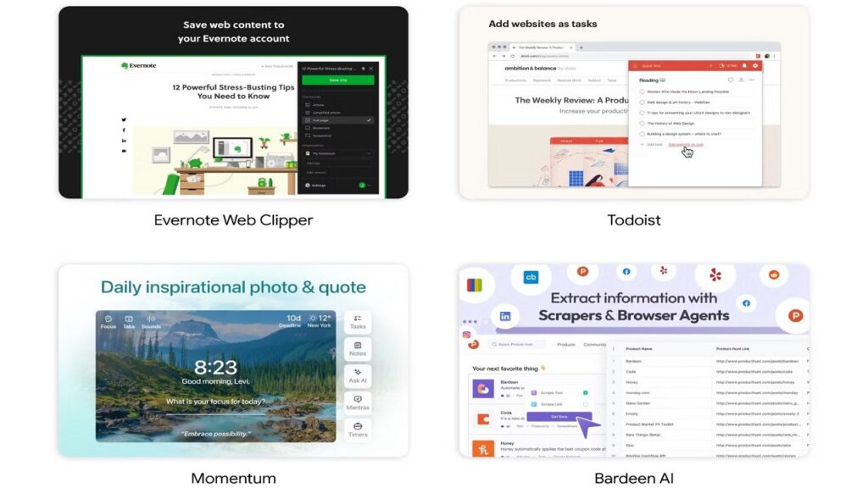
Task: Open the Mantras button in Momentum
Action: coord(358,403)
